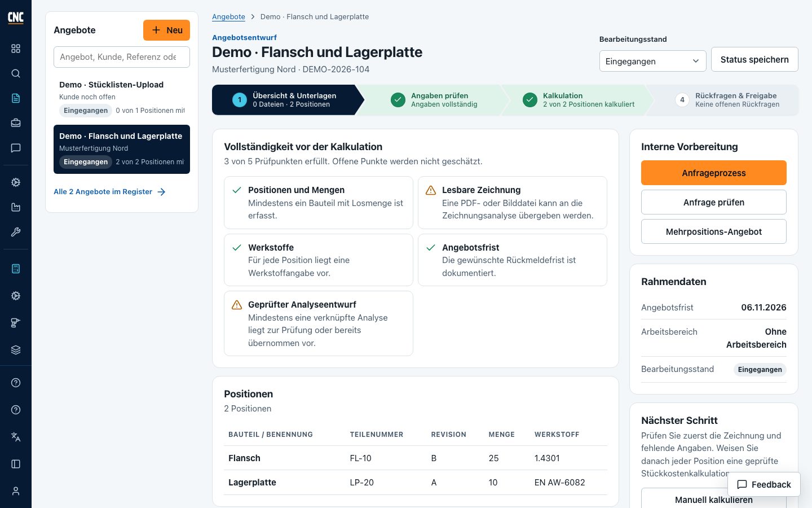
Task: Select the Demo · Flansch und Lagerplatte list entry
Action: (x=122, y=149)
